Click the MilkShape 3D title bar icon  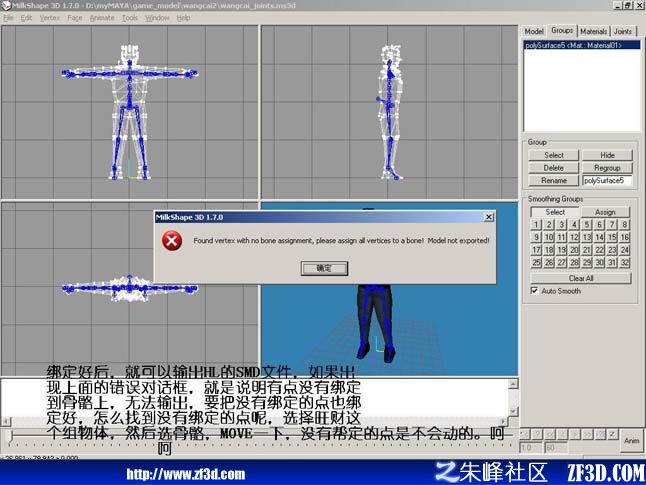pyautogui.click(x=6, y=5)
